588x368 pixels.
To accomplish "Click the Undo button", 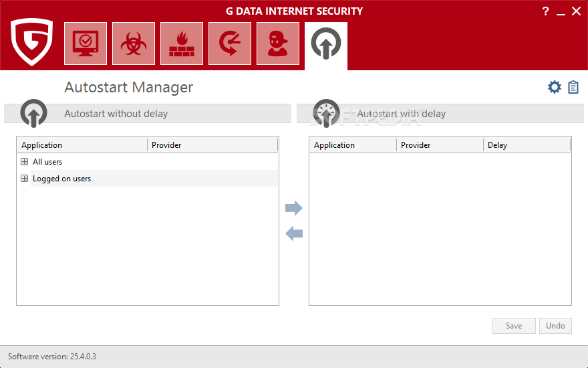I will click(555, 326).
